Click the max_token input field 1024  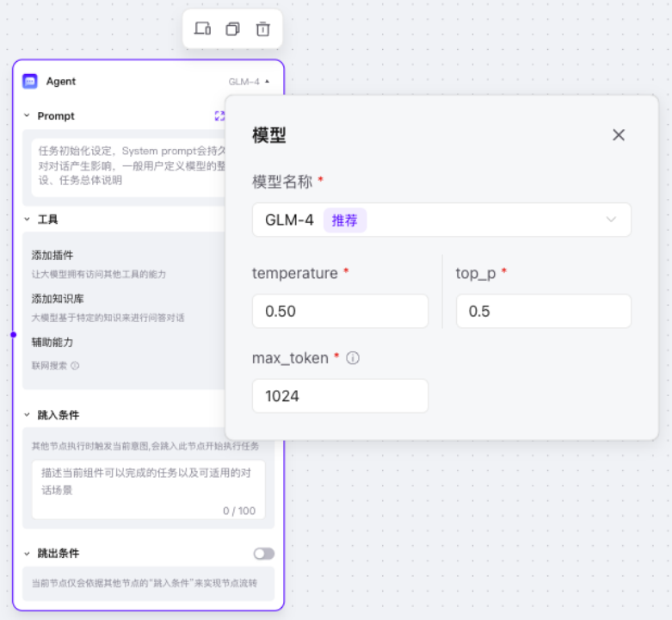(x=340, y=396)
